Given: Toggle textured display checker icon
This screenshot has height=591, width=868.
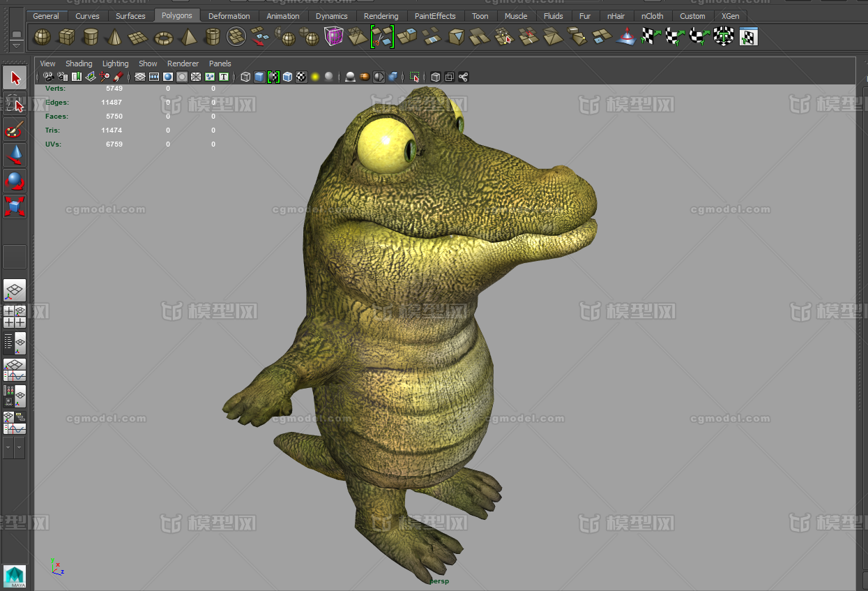Looking at the screenshot, I should click(x=301, y=77).
